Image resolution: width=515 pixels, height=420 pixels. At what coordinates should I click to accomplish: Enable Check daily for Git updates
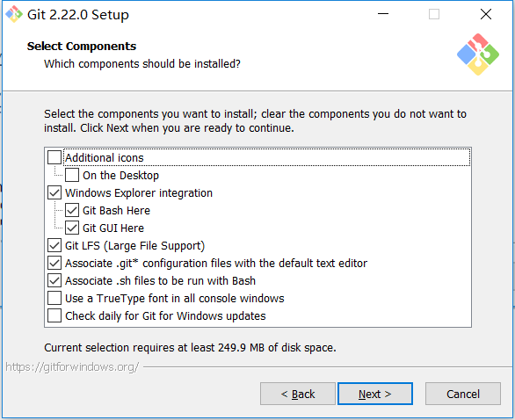coord(54,315)
